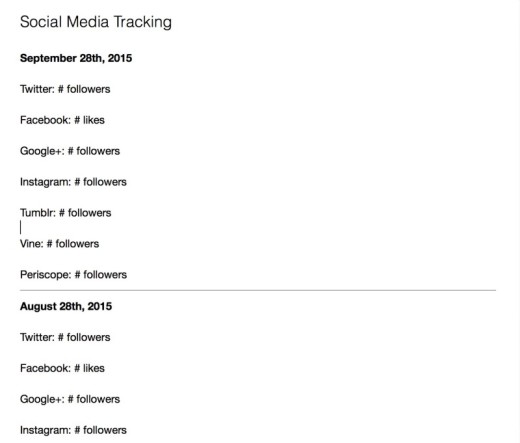Click the first Twitter: # followers line
Viewport: 520px width, 443px height.
pyautogui.click(x=65, y=89)
